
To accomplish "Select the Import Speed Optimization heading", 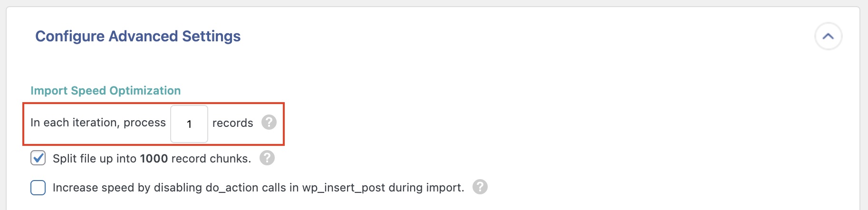I will [x=106, y=90].
